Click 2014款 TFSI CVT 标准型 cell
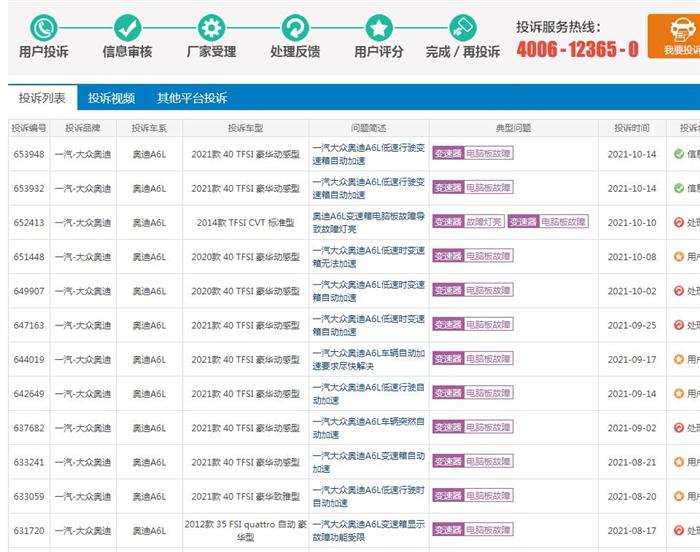The image size is (700, 552). click(246, 222)
